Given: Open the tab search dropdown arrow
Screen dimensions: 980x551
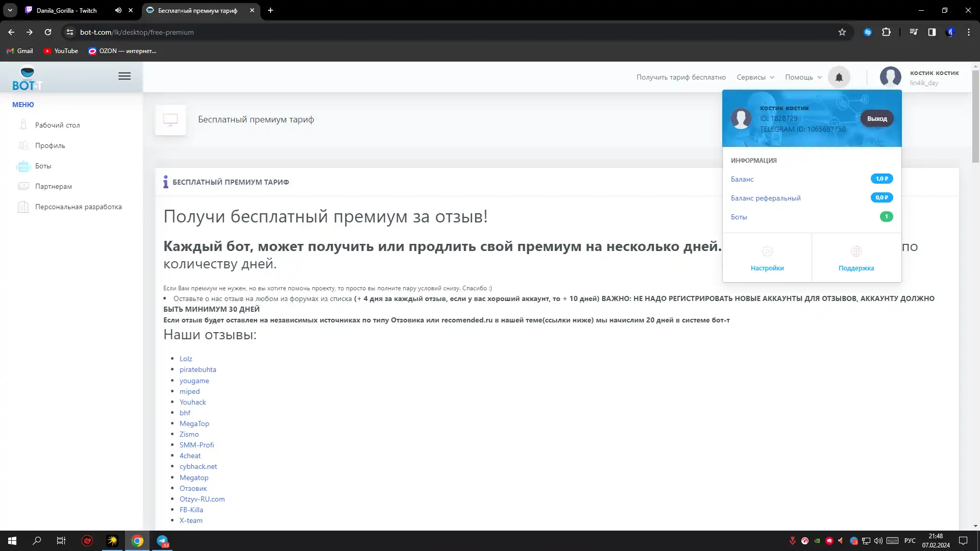Looking at the screenshot, I should (x=10, y=10).
